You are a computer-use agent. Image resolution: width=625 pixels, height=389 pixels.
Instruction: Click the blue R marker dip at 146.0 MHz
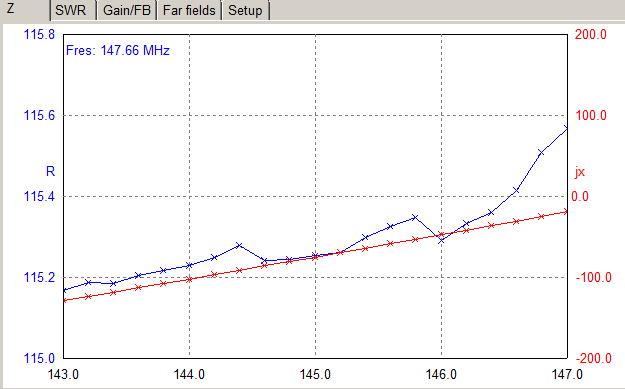(441, 240)
